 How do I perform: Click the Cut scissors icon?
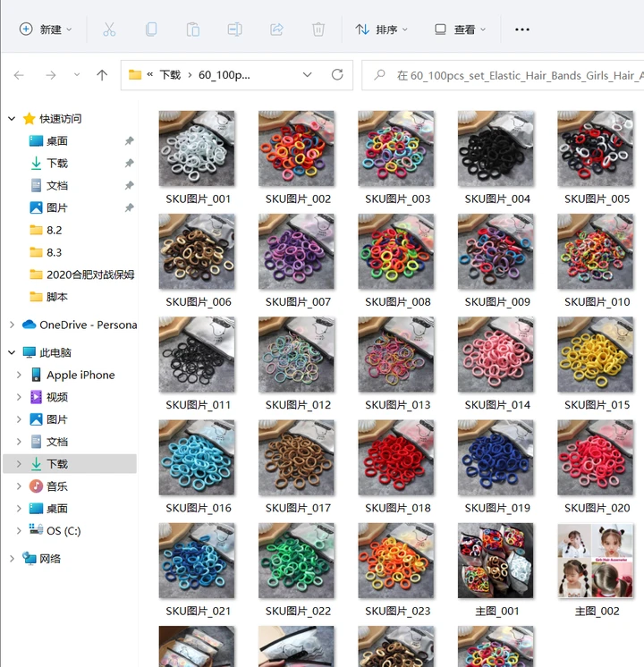(109, 30)
